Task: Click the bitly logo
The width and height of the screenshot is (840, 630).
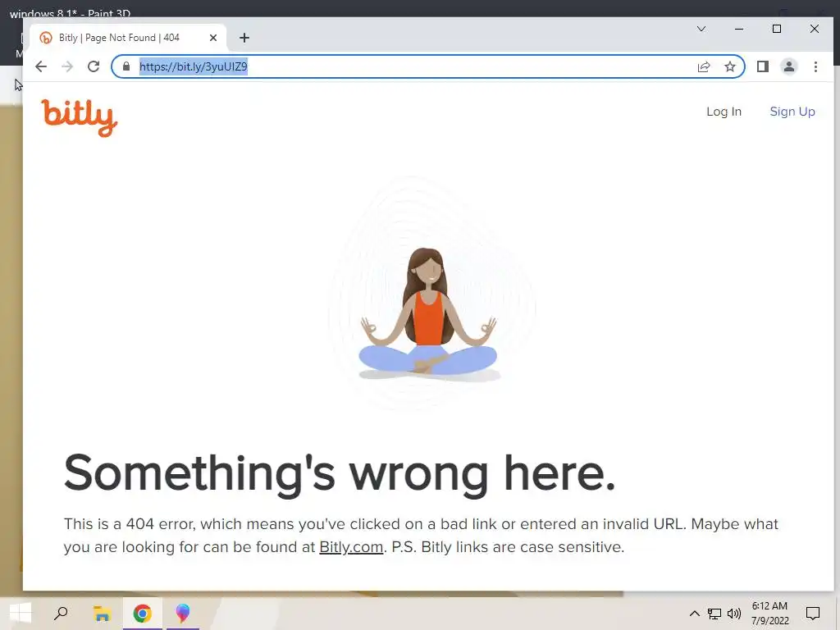Action: (x=80, y=117)
